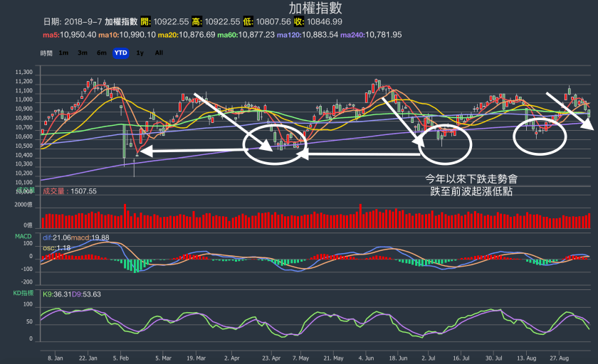The height and width of the screenshot is (364, 598).
Task: Select the 1m time range
Action: (63, 53)
